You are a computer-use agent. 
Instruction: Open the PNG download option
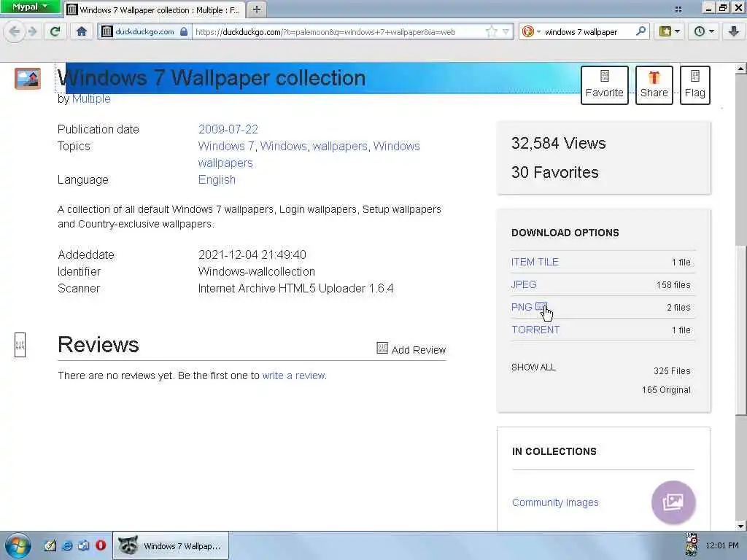pos(522,307)
